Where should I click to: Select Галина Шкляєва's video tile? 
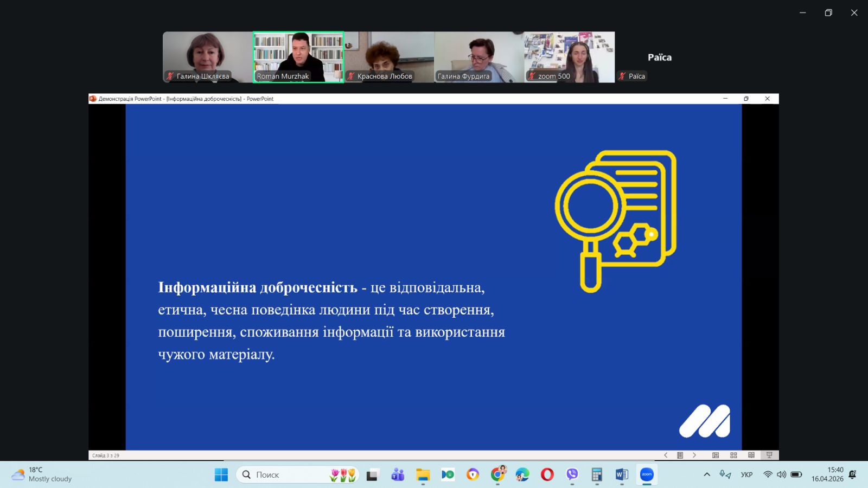click(x=208, y=57)
